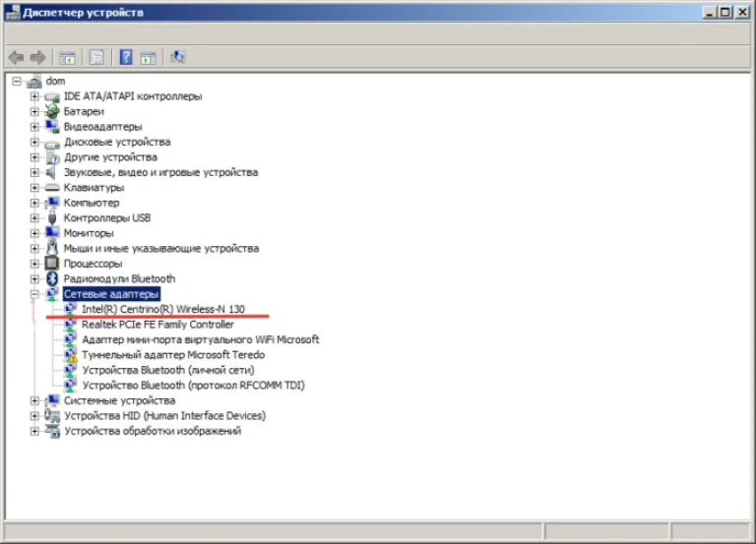This screenshot has width=756, height=544.
Task: Click the Сетевые адаптеры network icon
Action: (52, 294)
